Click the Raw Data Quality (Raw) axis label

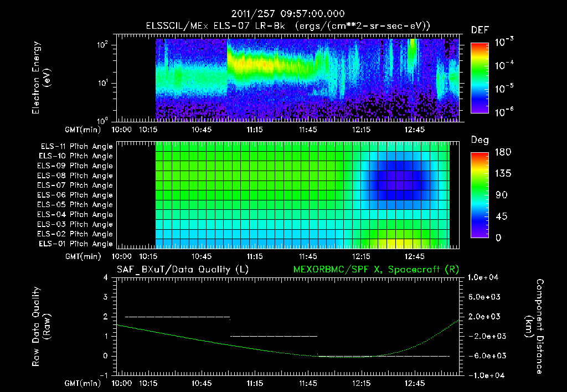click(x=41, y=327)
